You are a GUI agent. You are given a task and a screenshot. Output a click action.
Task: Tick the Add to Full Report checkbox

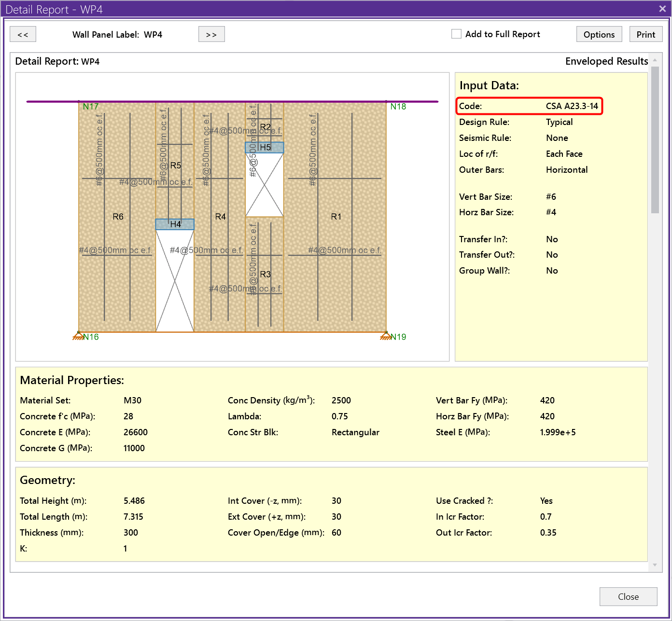(x=456, y=34)
